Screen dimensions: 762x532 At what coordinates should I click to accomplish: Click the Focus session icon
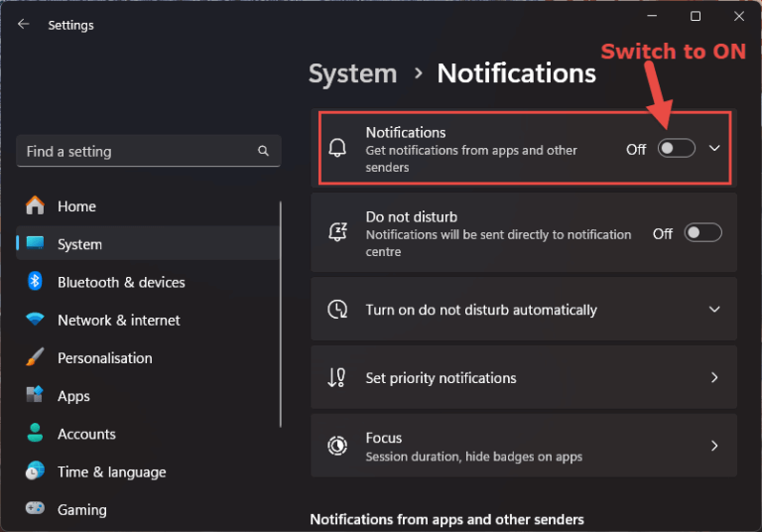pyautogui.click(x=337, y=446)
